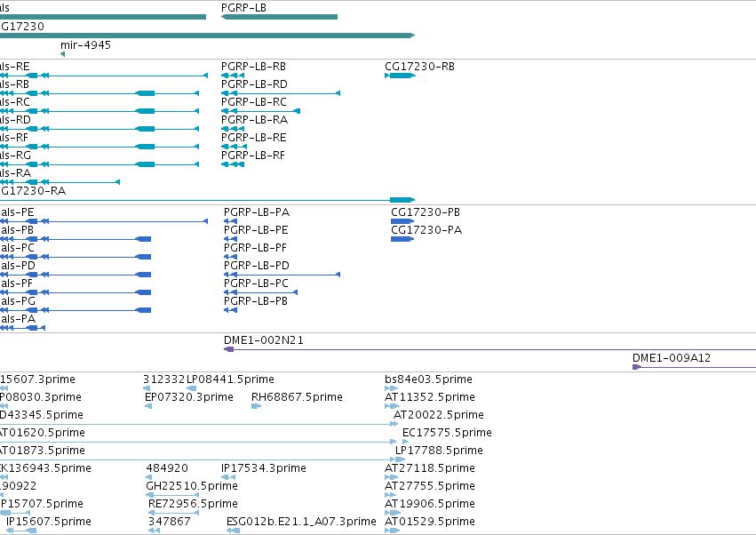Image resolution: width=756 pixels, height=535 pixels.
Task: Click the PGRP-LB-PB label
Action: (256, 301)
